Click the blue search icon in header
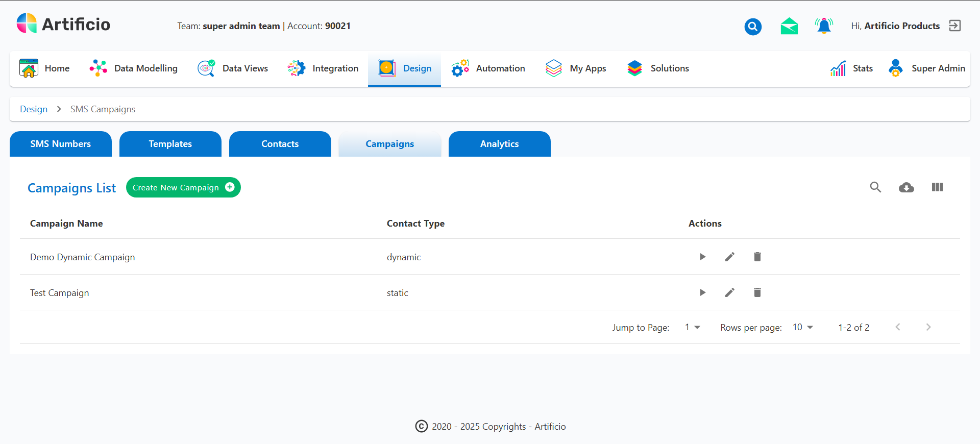The height and width of the screenshot is (444, 980). point(752,27)
